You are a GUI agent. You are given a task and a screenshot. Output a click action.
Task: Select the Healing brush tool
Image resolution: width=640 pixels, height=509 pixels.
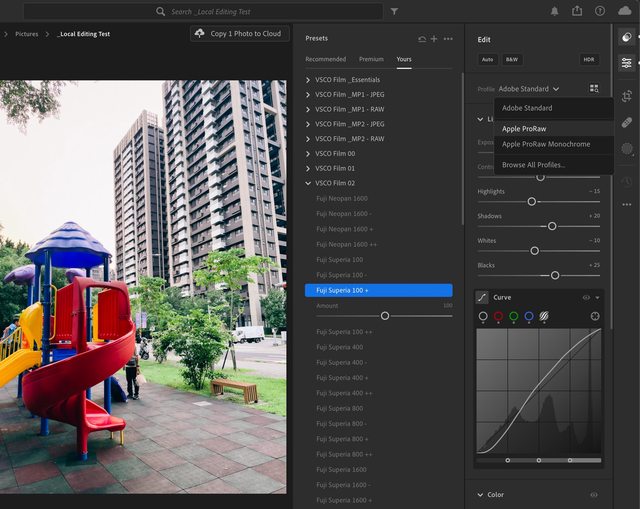[x=627, y=122]
